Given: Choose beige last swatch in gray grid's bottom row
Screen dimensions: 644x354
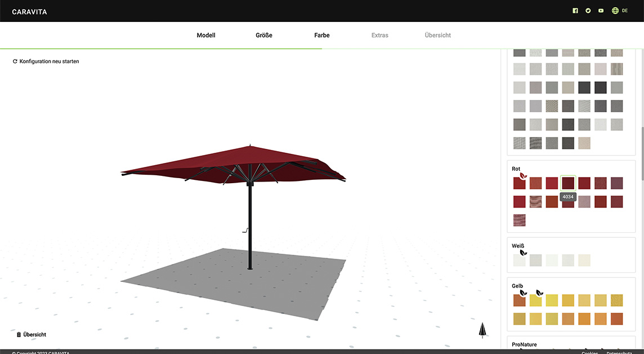Looking at the screenshot, I should point(584,143).
